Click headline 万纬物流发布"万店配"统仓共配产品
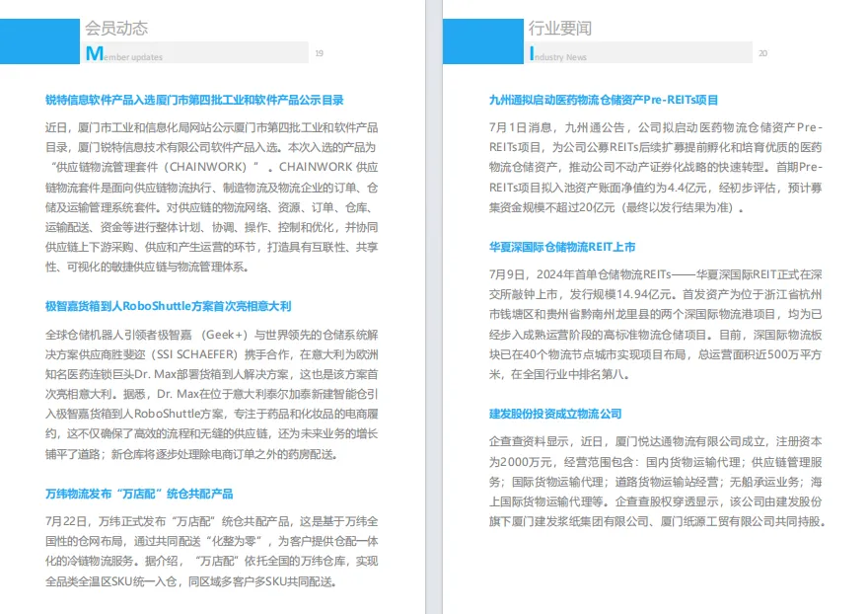 (x=139, y=494)
